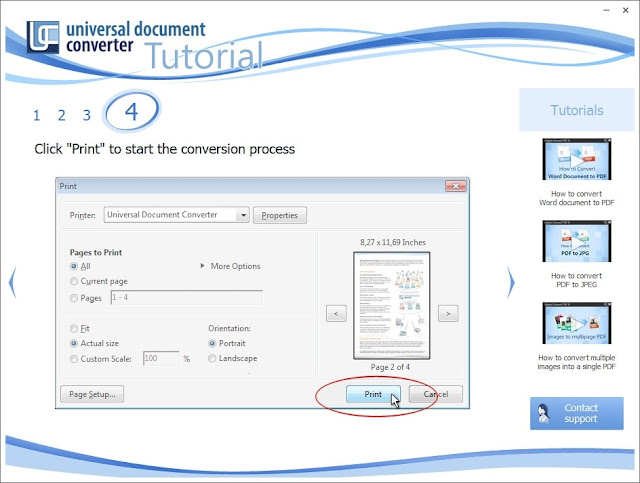Open 'How to convert Word document to PDF' link
The height and width of the screenshot is (483, 640).
[x=576, y=198]
